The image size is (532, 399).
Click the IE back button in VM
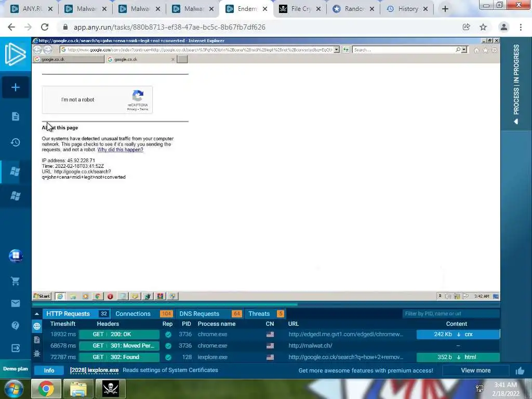(x=37, y=49)
